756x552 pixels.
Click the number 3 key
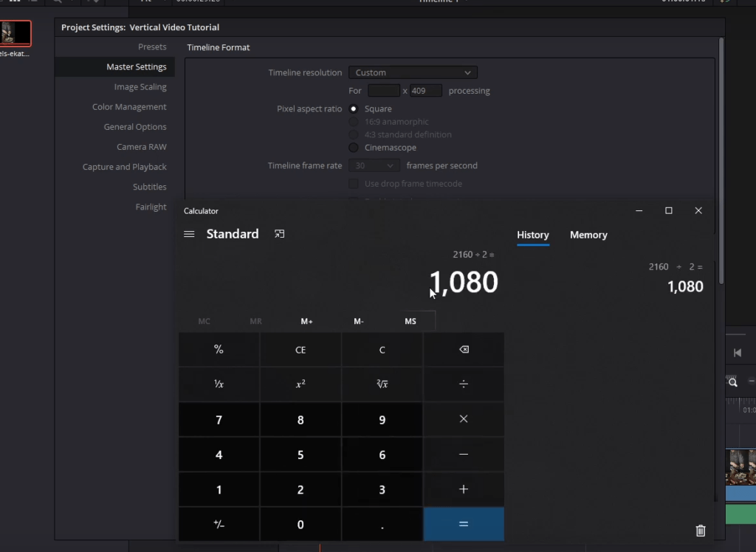coord(382,489)
